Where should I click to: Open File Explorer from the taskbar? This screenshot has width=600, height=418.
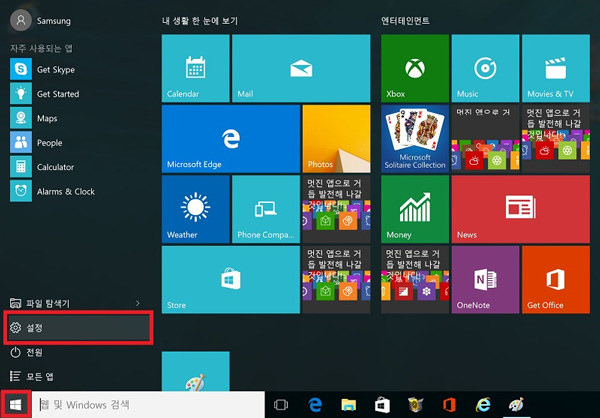pyautogui.click(x=349, y=405)
